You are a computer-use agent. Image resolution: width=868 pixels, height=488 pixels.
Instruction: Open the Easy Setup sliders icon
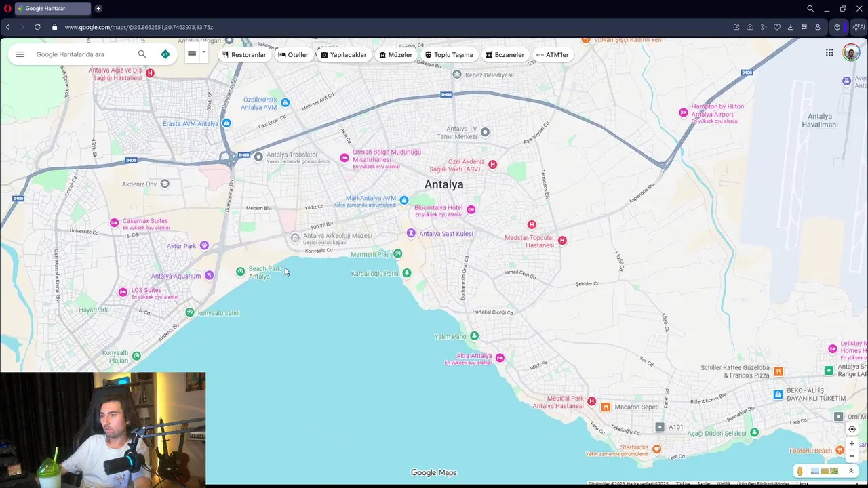(804, 27)
